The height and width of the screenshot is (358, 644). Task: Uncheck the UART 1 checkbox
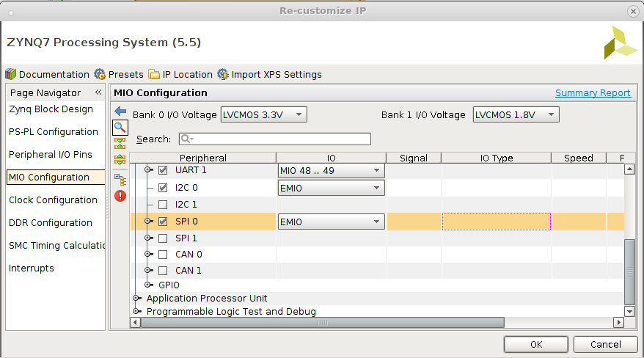tap(163, 170)
